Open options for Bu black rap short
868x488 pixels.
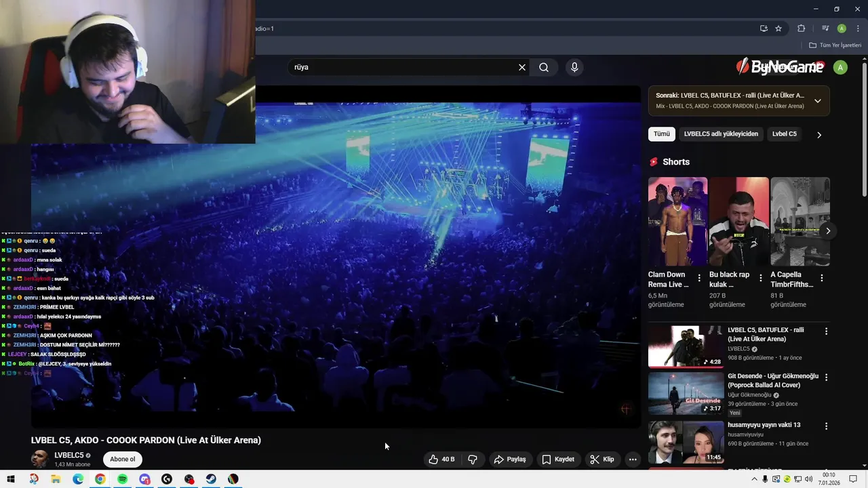(x=760, y=278)
